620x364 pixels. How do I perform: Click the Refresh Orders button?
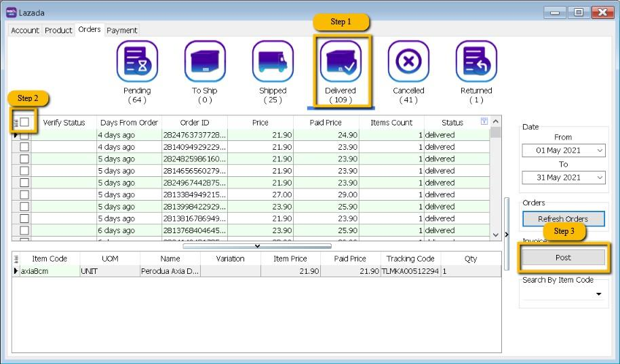pyautogui.click(x=562, y=219)
